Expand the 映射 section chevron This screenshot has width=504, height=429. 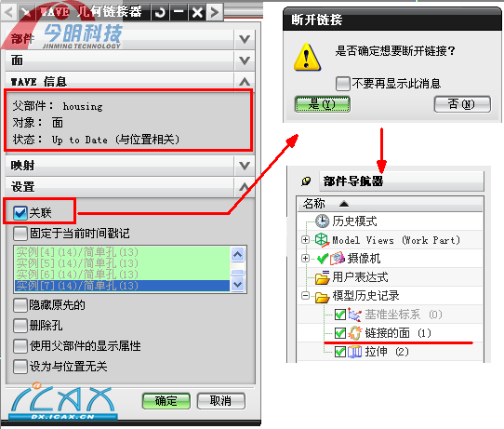245,166
